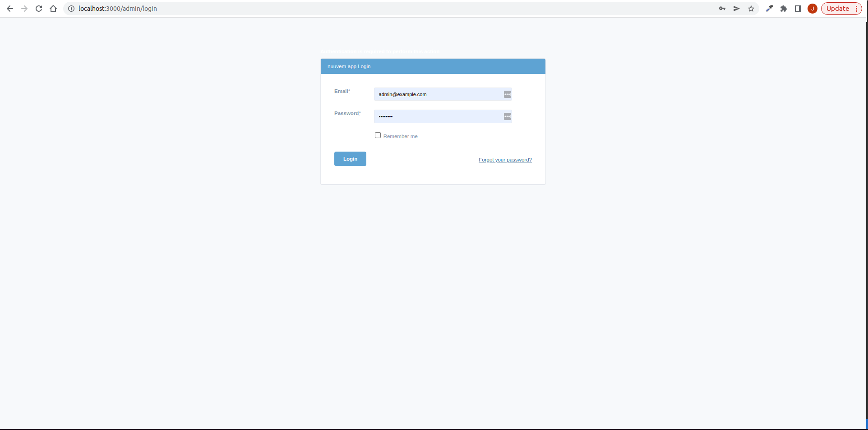868x430 pixels.
Task: Click the site information icon in address bar
Action: [71, 8]
